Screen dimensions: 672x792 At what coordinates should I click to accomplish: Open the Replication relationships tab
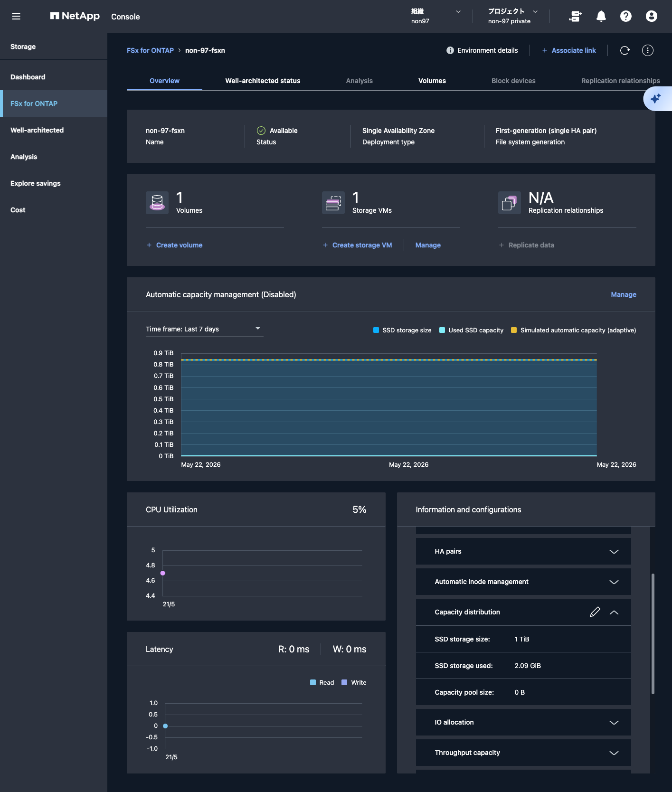pos(621,81)
